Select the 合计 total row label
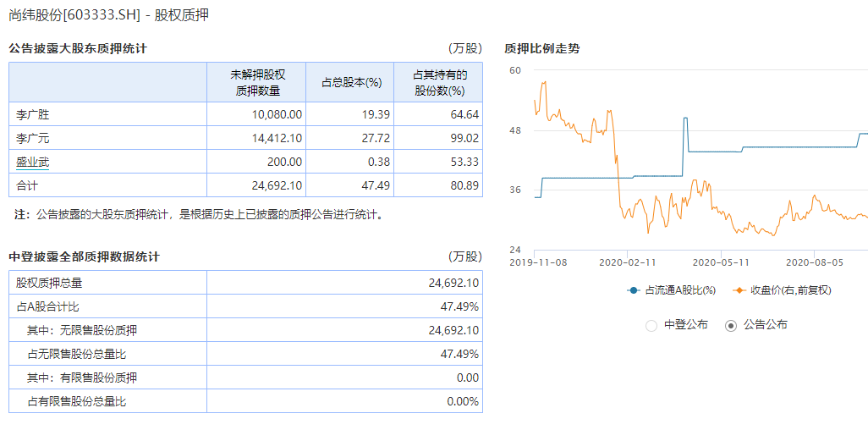 [x=28, y=185]
